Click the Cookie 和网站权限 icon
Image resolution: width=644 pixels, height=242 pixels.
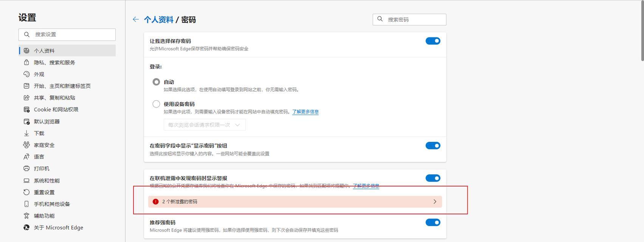click(x=26, y=109)
